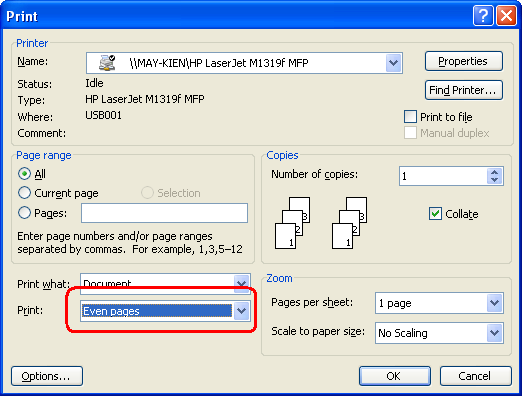Select the Current page radio button

coord(24,193)
